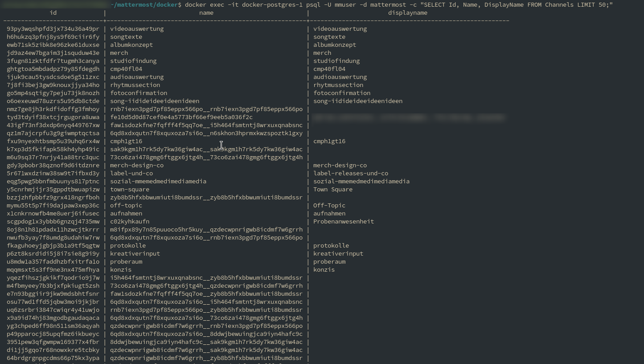Image resolution: width=644 pixels, height=364 pixels.
Task: Click the 'c02kyhkaufn' channel name
Action: pos(130,221)
